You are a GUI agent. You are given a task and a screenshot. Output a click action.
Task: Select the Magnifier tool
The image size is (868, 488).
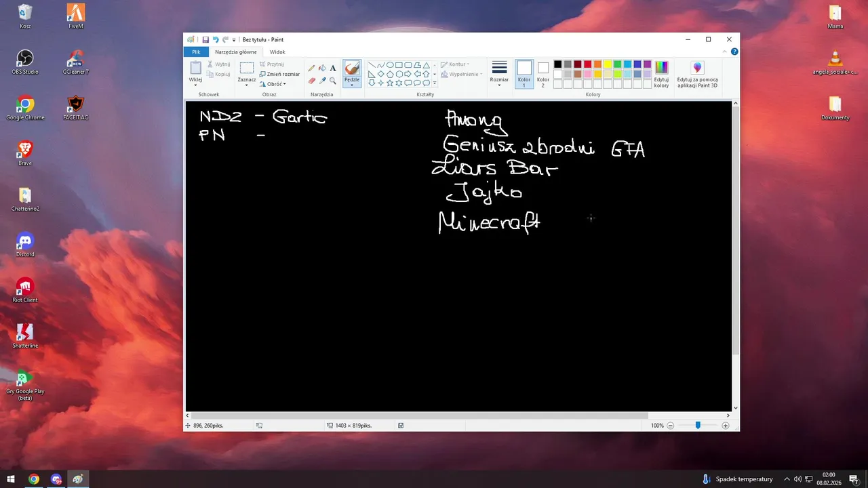(333, 81)
